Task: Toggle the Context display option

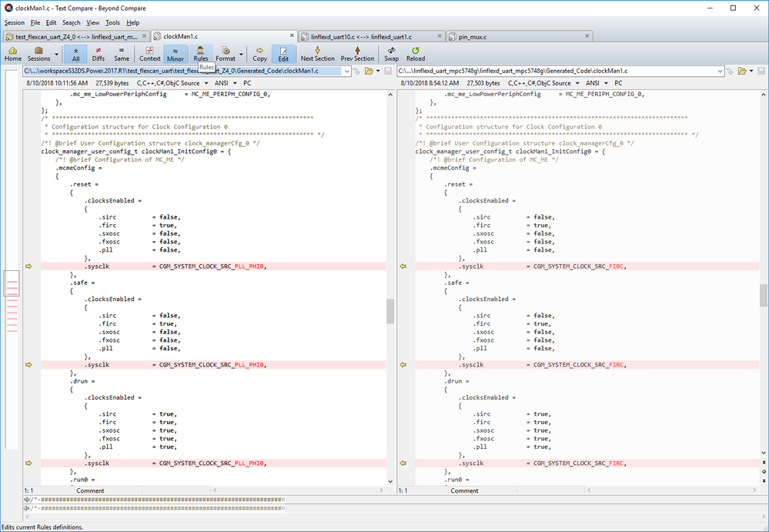Action: [x=149, y=54]
